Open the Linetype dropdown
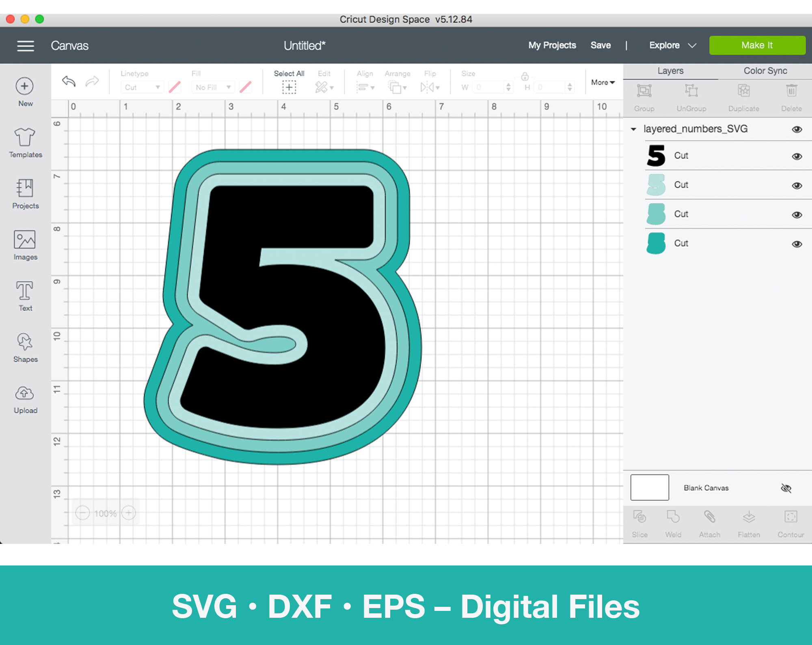812x645 pixels. coord(142,87)
